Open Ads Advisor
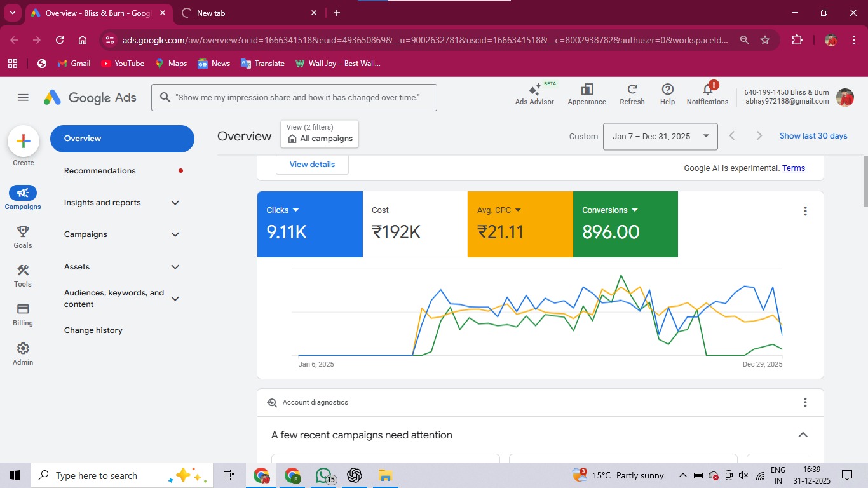 point(534,94)
